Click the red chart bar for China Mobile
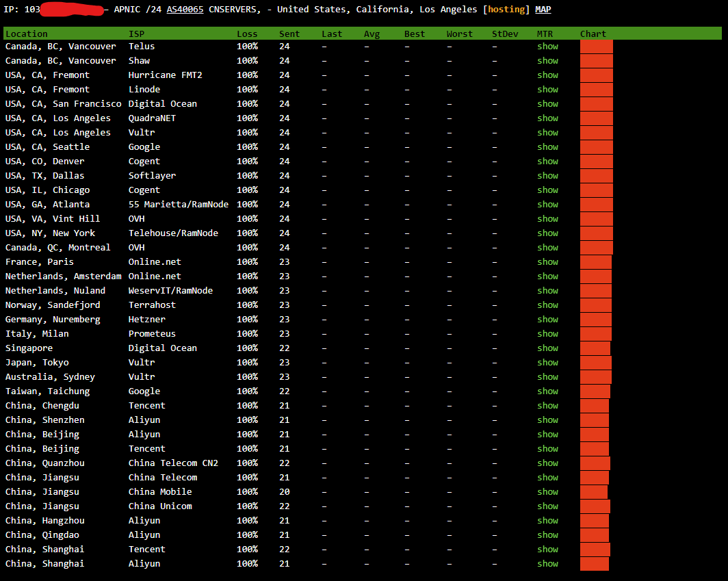This screenshot has height=581, width=728. [x=593, y=492]
